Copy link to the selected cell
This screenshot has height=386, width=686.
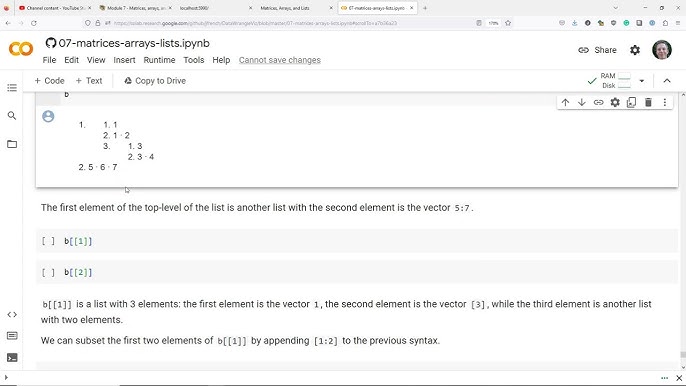[598, 102]
